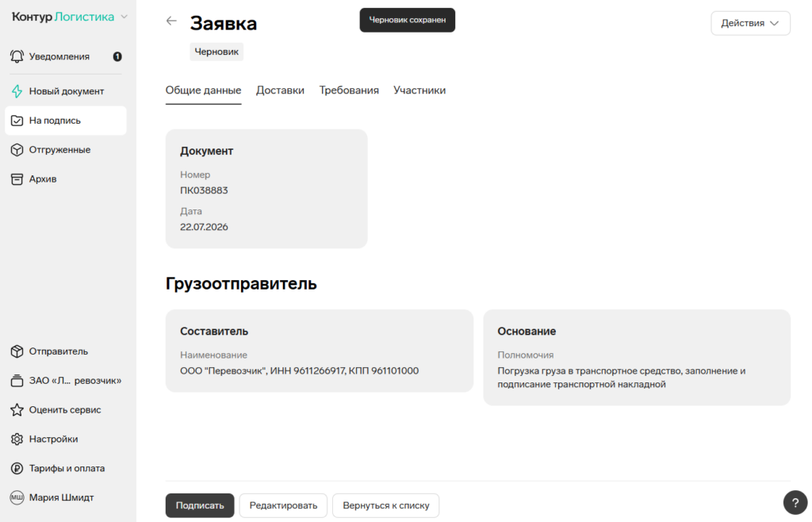Click the Отгруженные box icon
The image size is (812, 522).
(x=17, y=150)
